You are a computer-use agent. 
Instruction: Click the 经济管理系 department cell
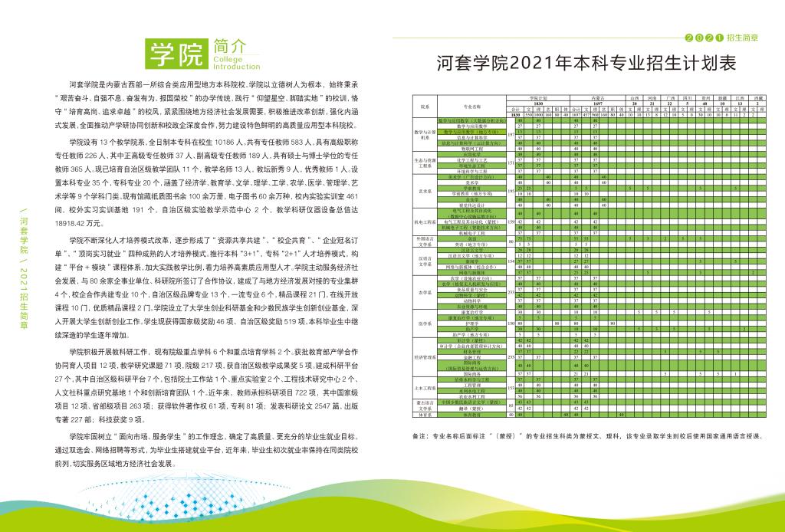pos(425,357)
